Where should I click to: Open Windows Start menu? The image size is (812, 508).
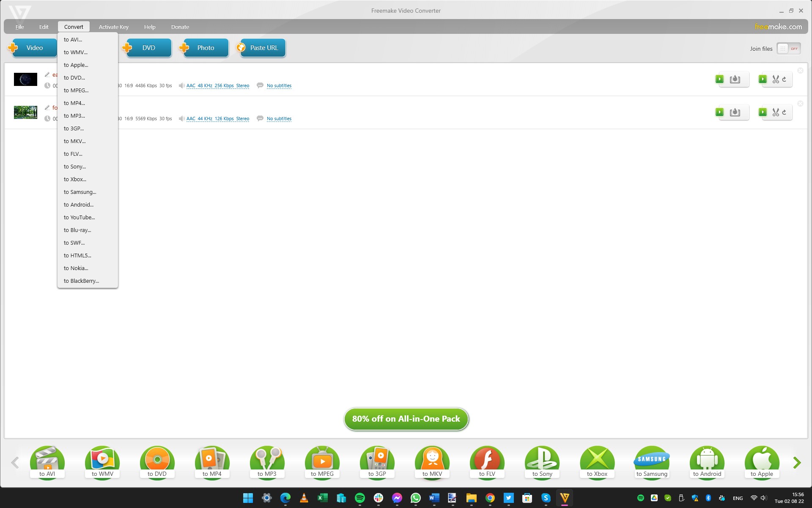pos(248,498)
